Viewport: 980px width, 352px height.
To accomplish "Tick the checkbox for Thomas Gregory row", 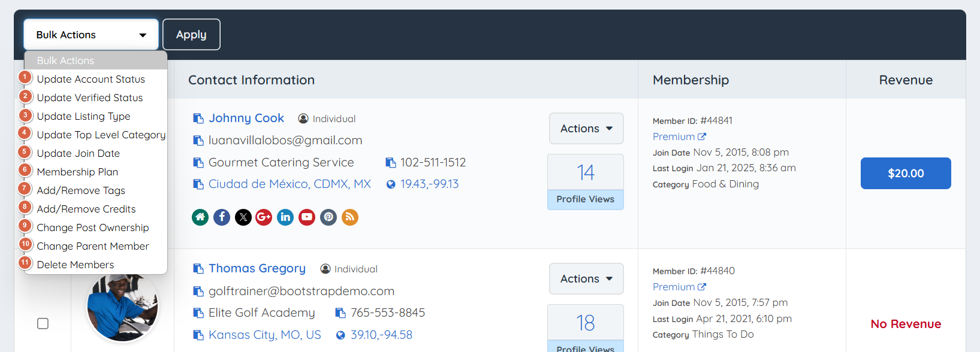I will (43, 323).
